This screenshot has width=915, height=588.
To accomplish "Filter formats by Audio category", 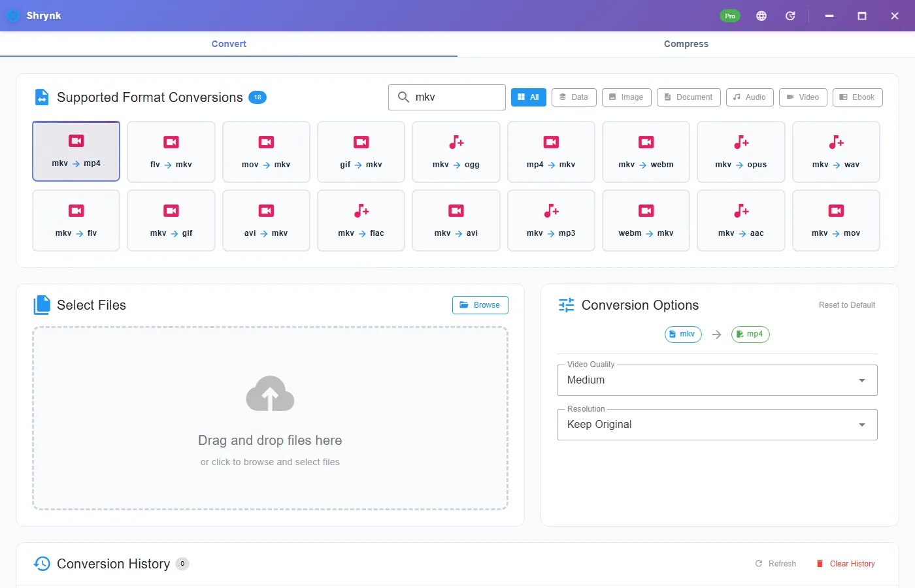I will pos(750,97).
